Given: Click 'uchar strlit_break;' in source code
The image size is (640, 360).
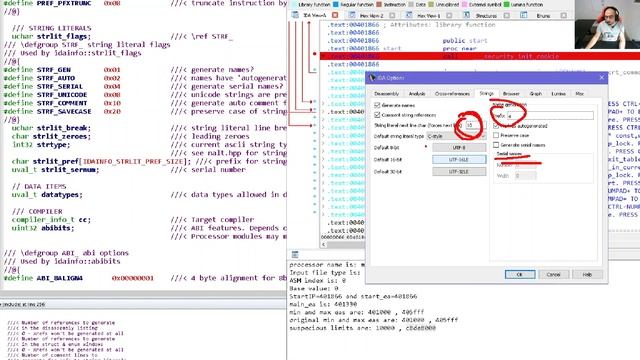Looking at the screenshot, I should point(51,128).
